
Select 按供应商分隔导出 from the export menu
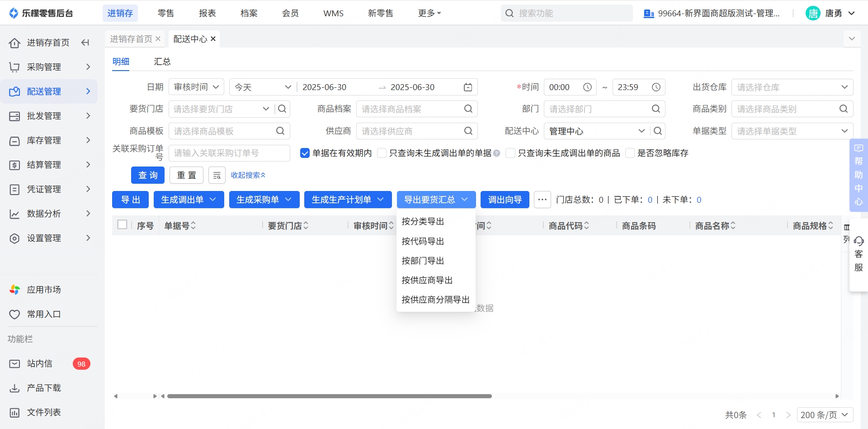tap(436, 300)
